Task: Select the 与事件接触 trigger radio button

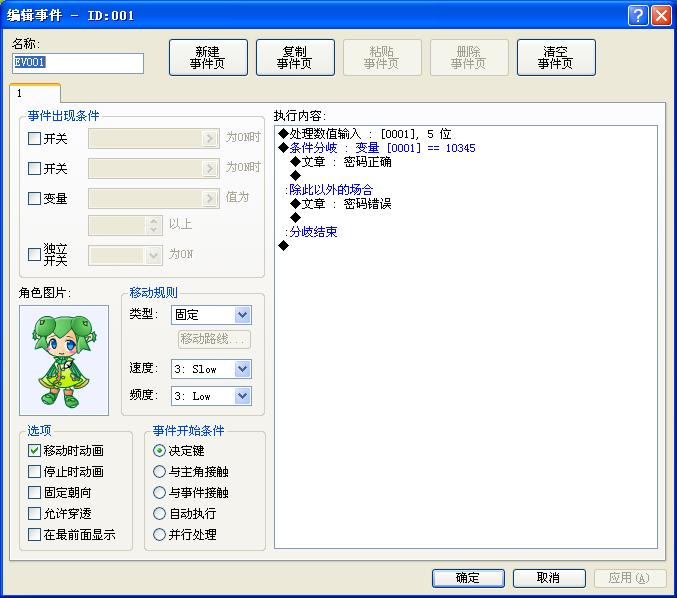Action: click(x=159, y=493)
